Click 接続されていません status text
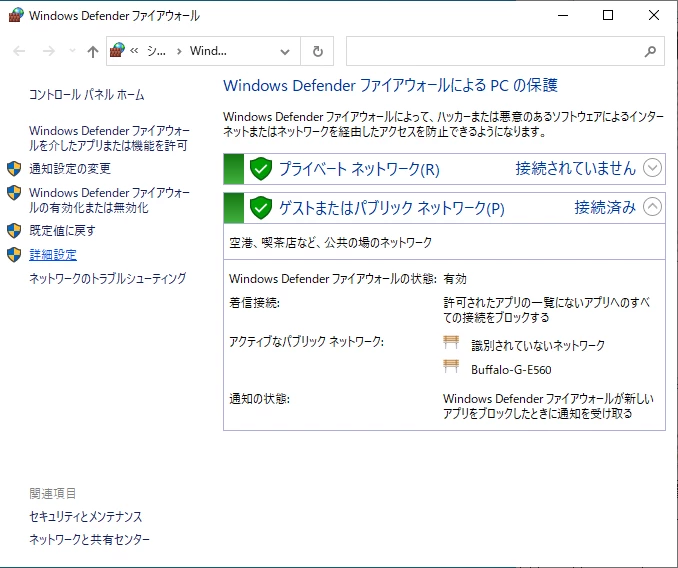This screenshot has width=678, height=568. 576,169
